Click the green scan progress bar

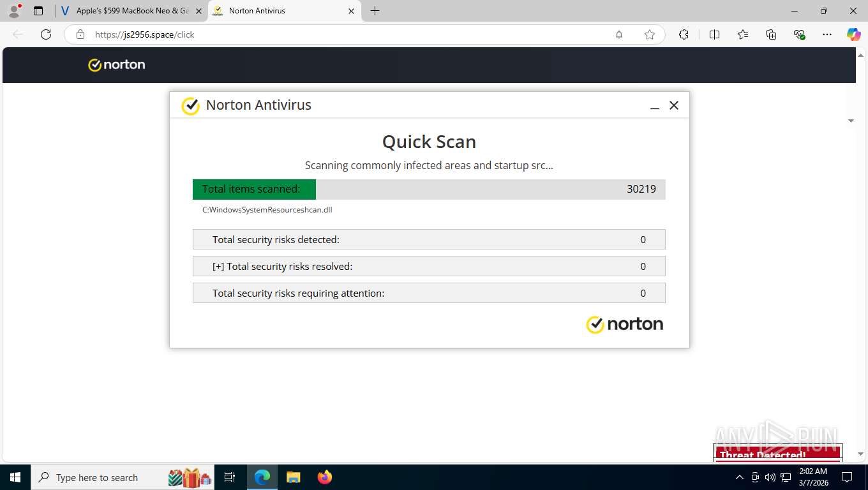point(254,189)
